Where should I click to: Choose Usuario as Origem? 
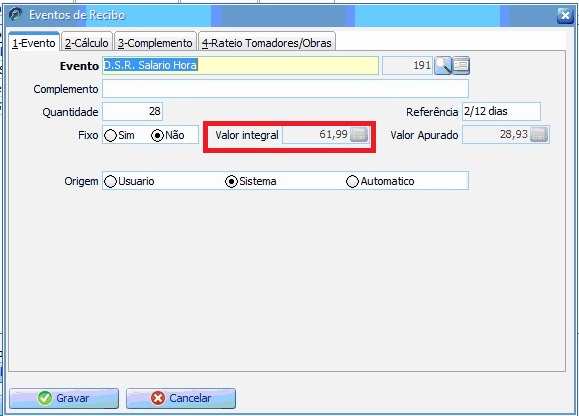pos(110,181)
